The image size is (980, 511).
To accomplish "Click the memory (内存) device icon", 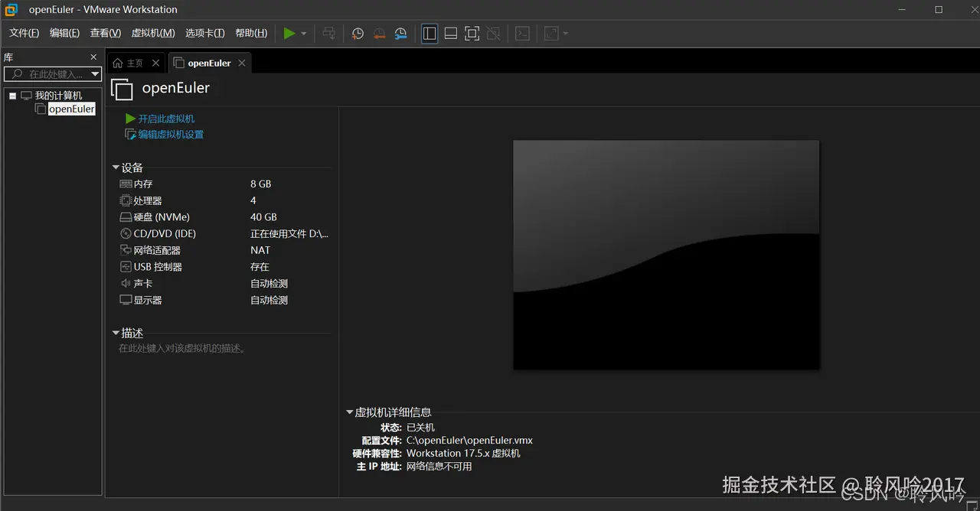I will [x=124, y=184].
